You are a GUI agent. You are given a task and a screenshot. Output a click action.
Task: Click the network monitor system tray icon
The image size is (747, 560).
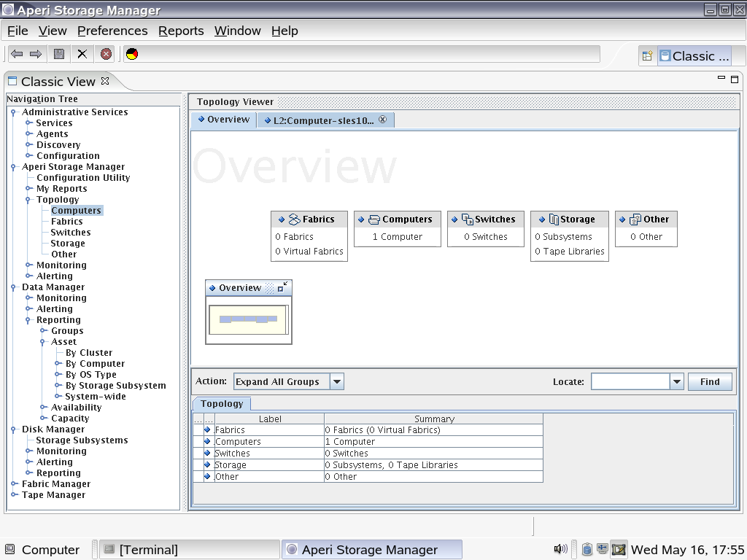point(602,549)
